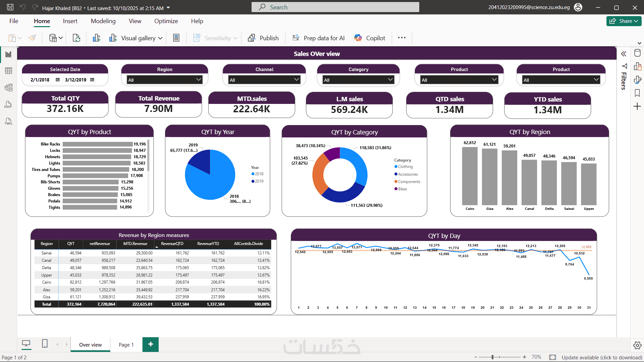The height and width of the screenshot is (362, 644).
Task: Open the Bookmarks pane icon
Action: click(637, 93)
